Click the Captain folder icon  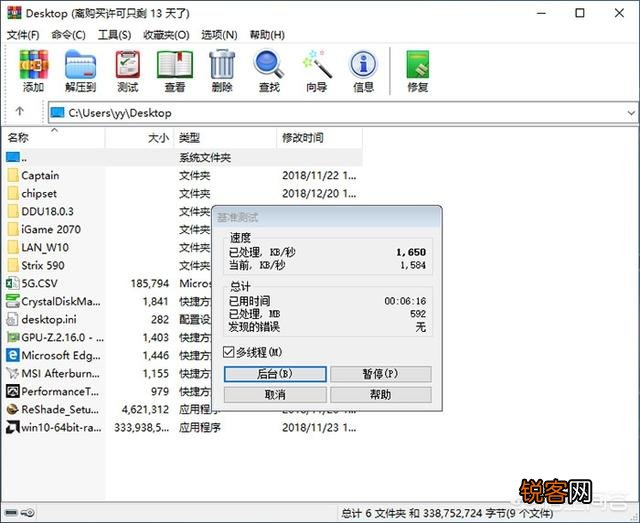(x=13, y=176)
